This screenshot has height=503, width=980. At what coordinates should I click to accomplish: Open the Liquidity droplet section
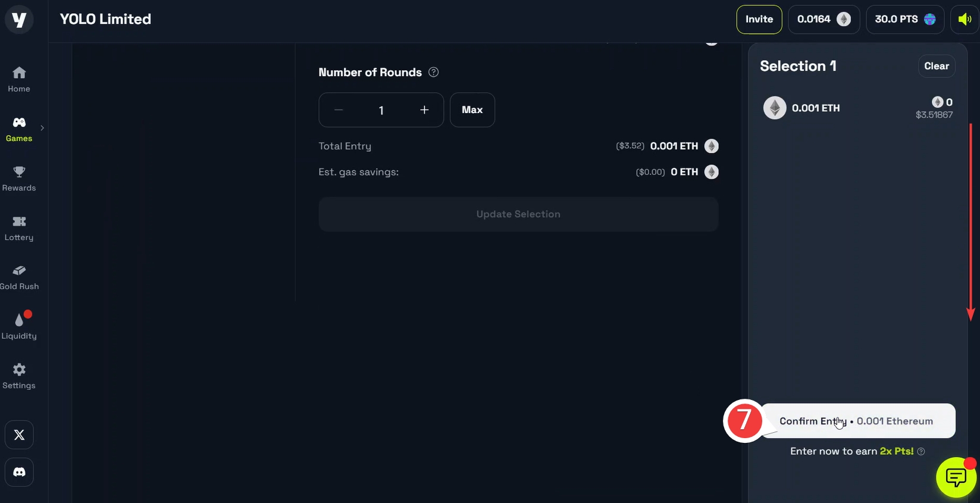coord(19,327)
